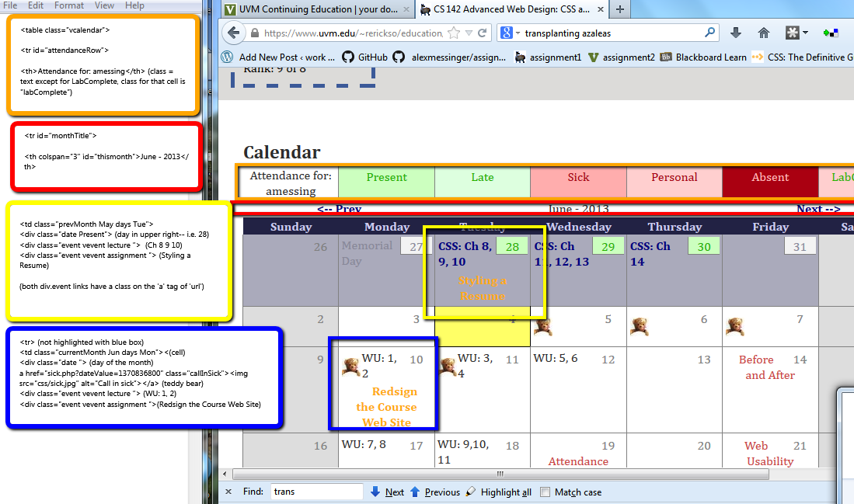This screenshot has height=504, width=854.
Task: Toggle Highlight all in find bar
Action: pos(500,492)
